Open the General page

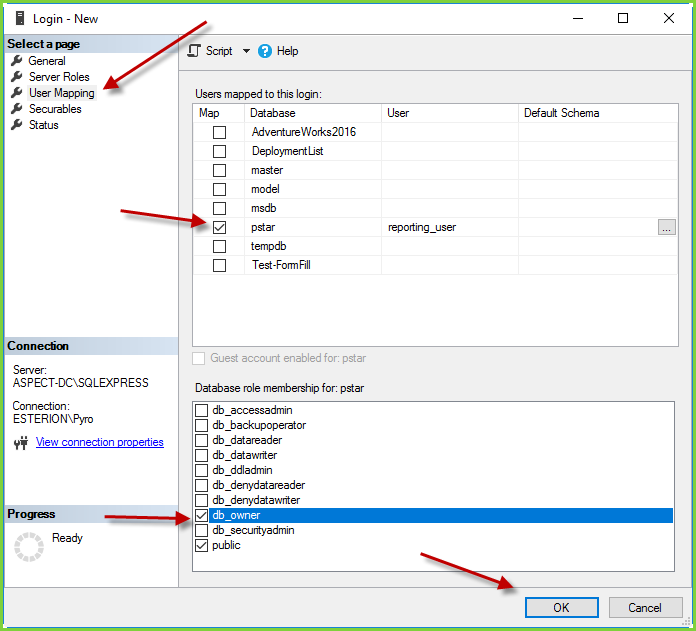pyautogui.click(x=47, y=61)
